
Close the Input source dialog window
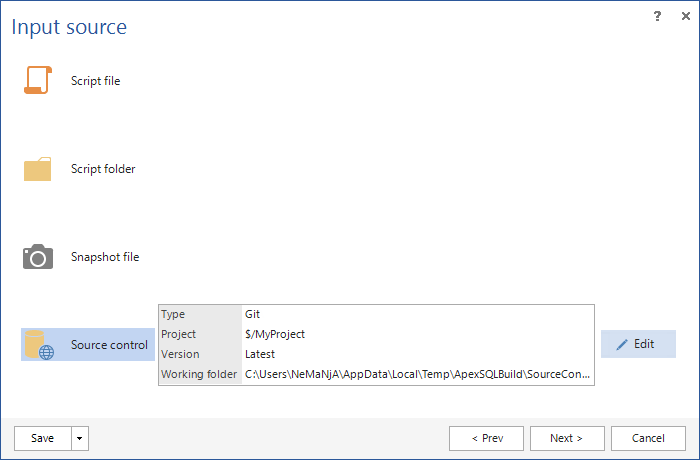(x=683, y=16)
